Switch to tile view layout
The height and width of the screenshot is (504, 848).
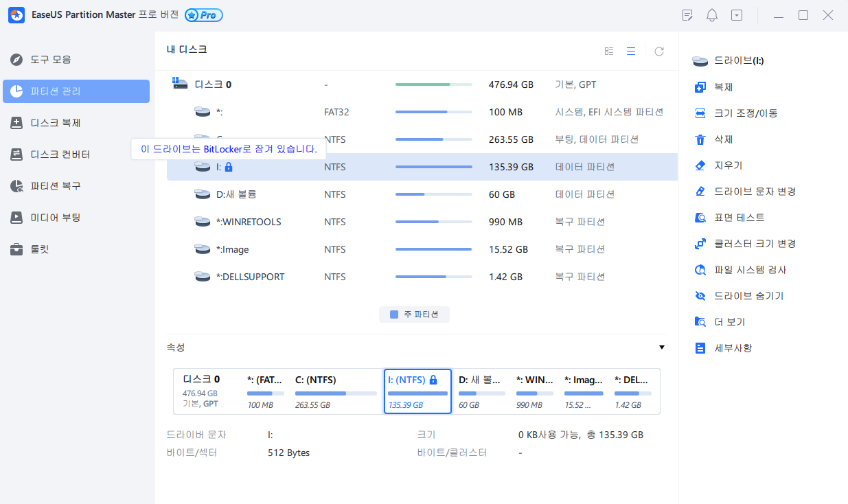pyautogui.click(x=608, y=51)
